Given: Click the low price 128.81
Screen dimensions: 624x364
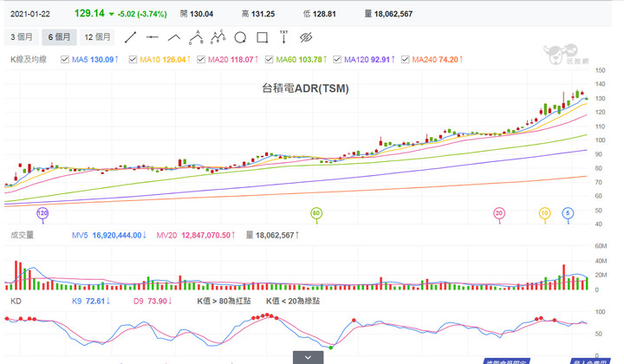Looking at the screenshot, I should 325,14.
